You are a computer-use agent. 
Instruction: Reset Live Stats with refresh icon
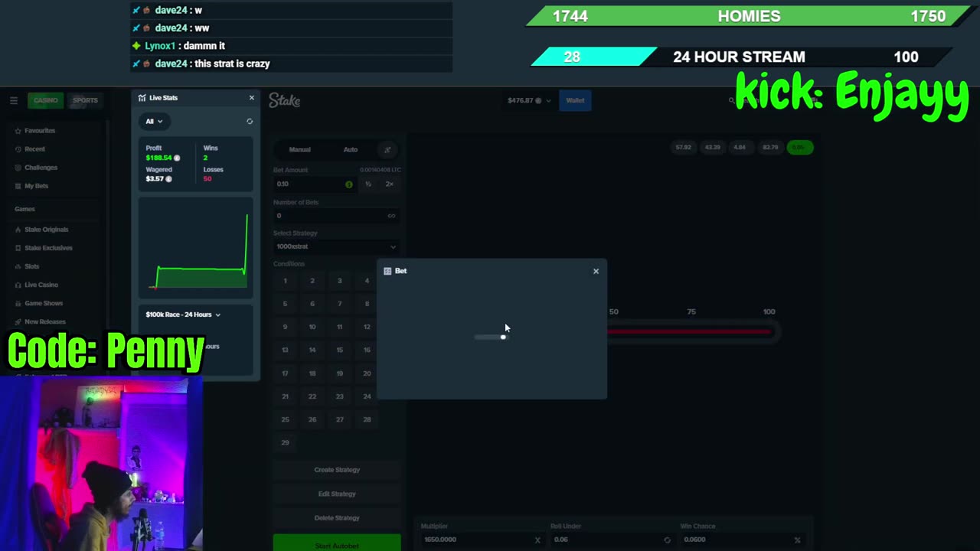click(x=250, y=122)
